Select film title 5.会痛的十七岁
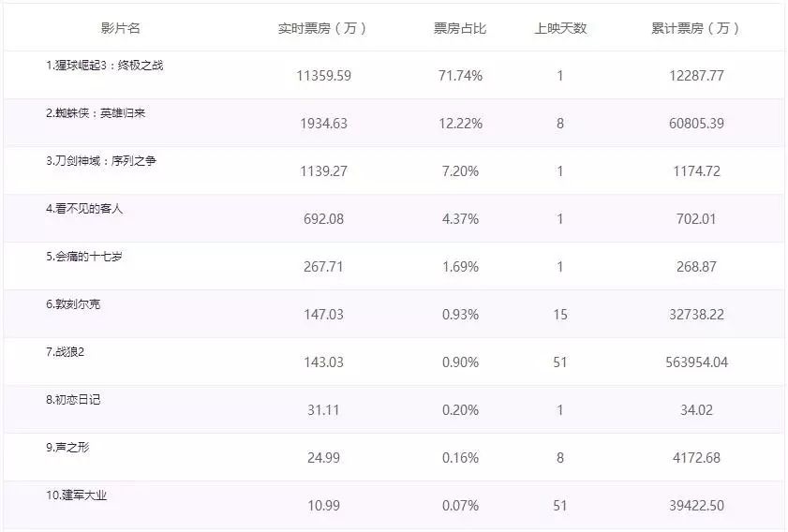The height and width of the screenshot is (532, 788). pos(84,257)
